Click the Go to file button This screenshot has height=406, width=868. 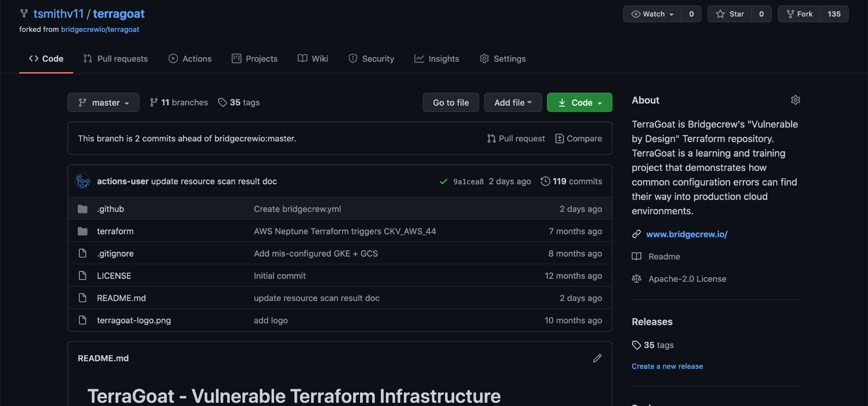point(451,102)
